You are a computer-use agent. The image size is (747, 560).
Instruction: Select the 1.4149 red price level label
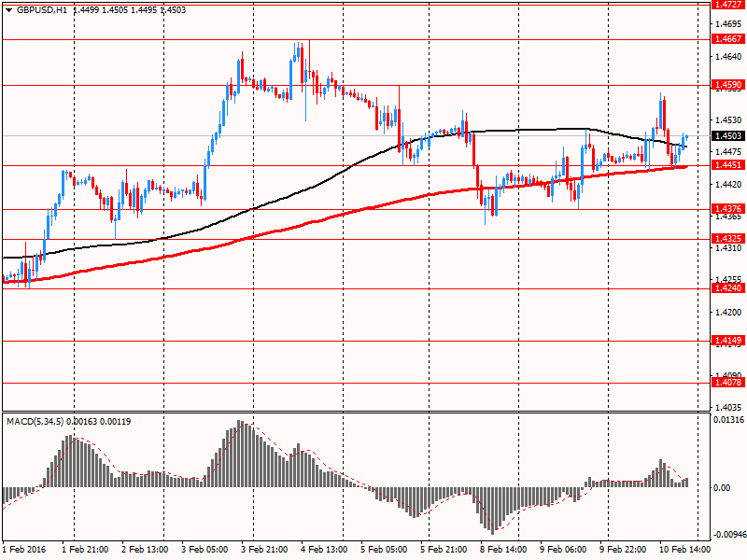point(728,341)
